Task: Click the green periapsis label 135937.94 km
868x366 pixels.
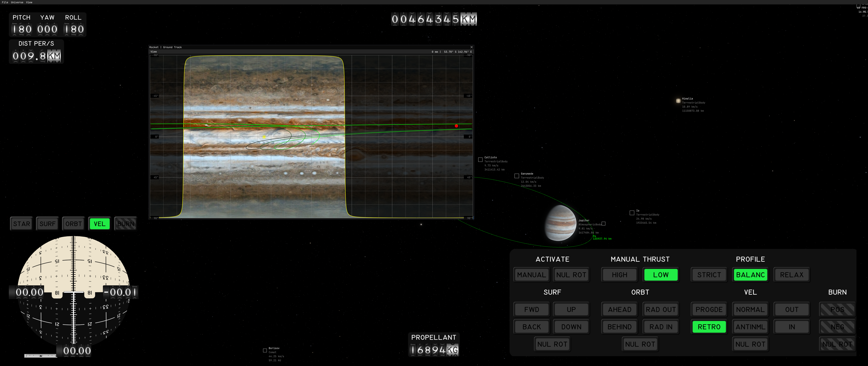Action: [x=602, y=239]
